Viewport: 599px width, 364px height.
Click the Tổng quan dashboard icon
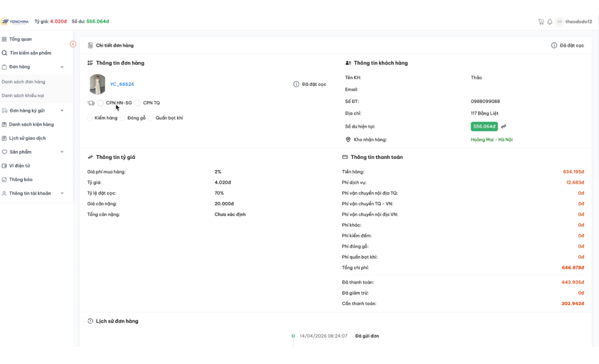4,39
